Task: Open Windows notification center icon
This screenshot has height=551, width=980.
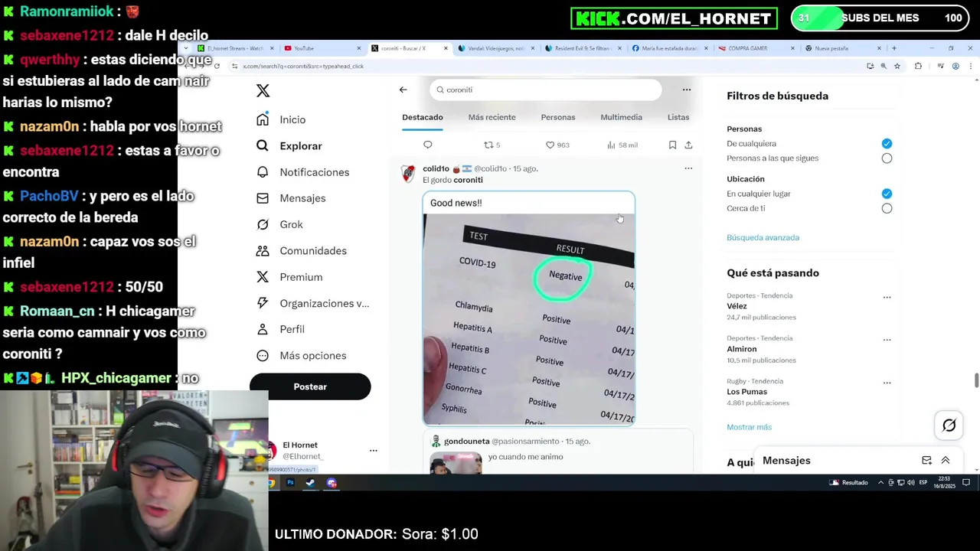Action: (966, 483)
